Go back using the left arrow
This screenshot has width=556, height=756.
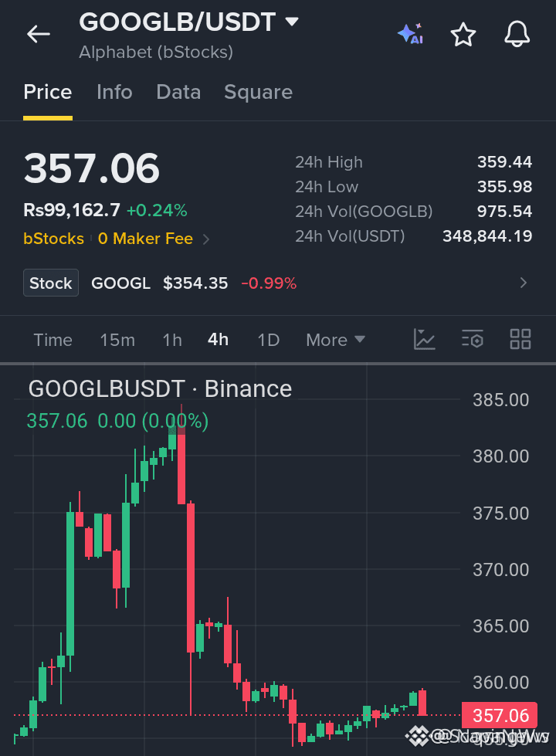coord(39,34)
